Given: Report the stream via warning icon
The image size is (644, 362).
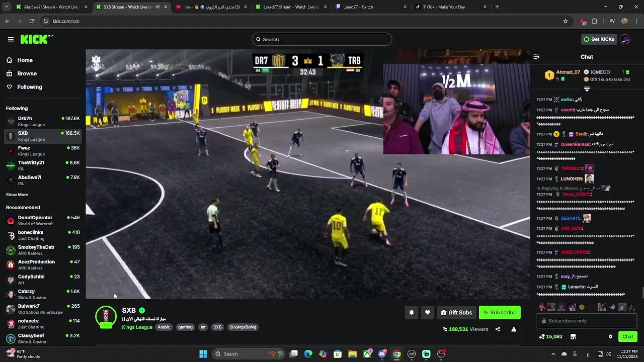Looking at the screenshot, I should click(x=514, y=329).
